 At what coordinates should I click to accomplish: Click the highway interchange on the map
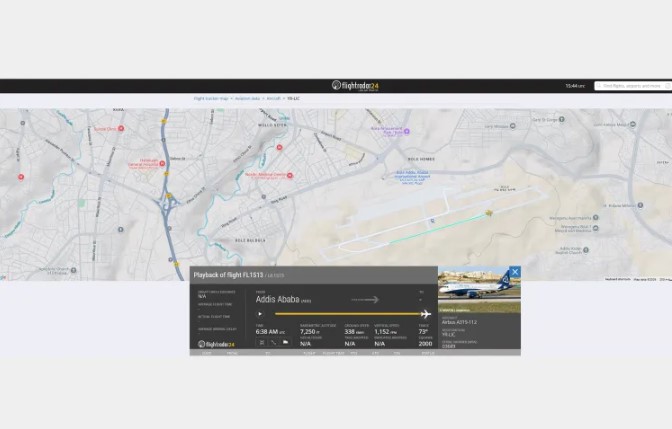pos(166,203)
